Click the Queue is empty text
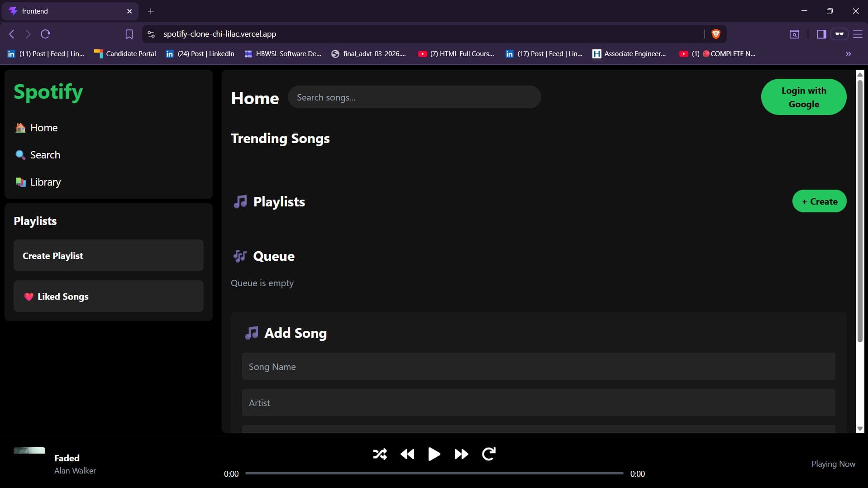 (x=262, y=283)
